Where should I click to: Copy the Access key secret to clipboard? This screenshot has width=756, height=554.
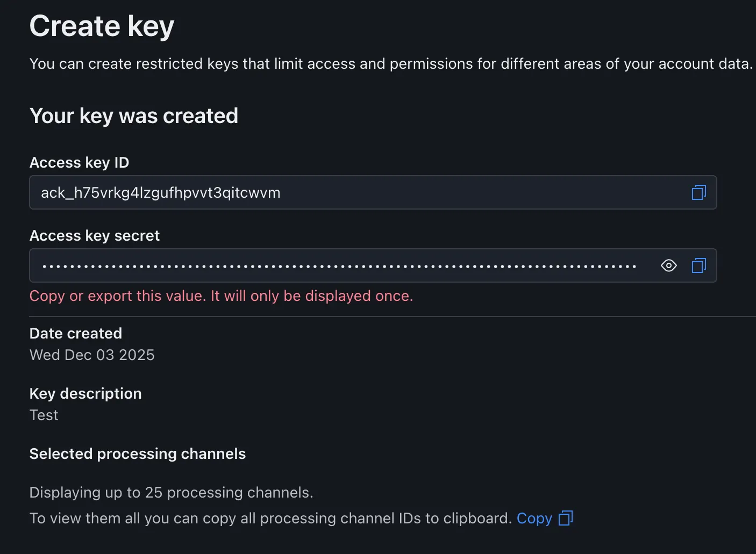[x=698, y=265]
